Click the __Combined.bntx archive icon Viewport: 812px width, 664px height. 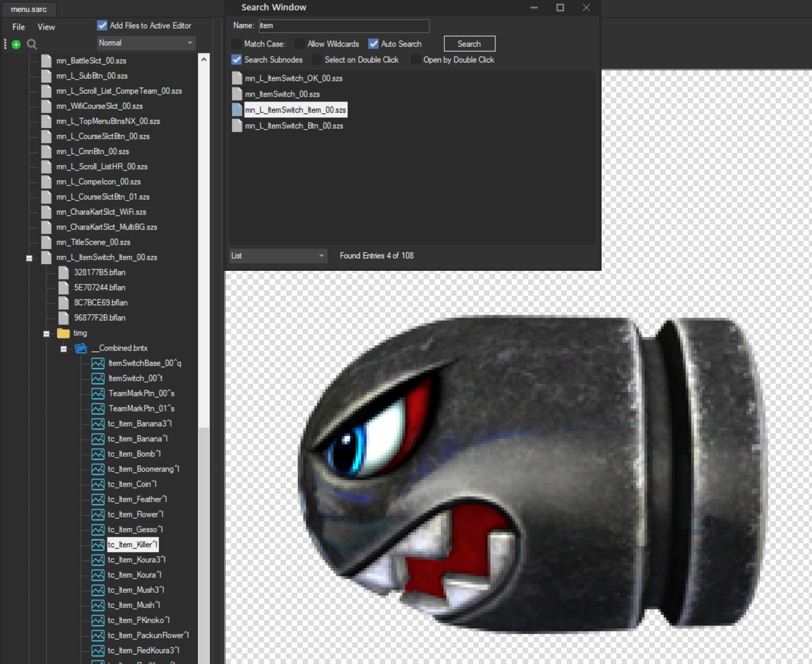81,348
